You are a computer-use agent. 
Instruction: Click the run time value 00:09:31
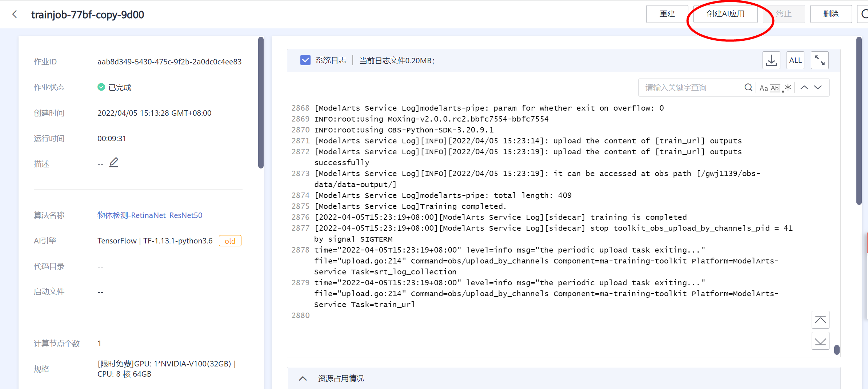(x=112, y=139)
